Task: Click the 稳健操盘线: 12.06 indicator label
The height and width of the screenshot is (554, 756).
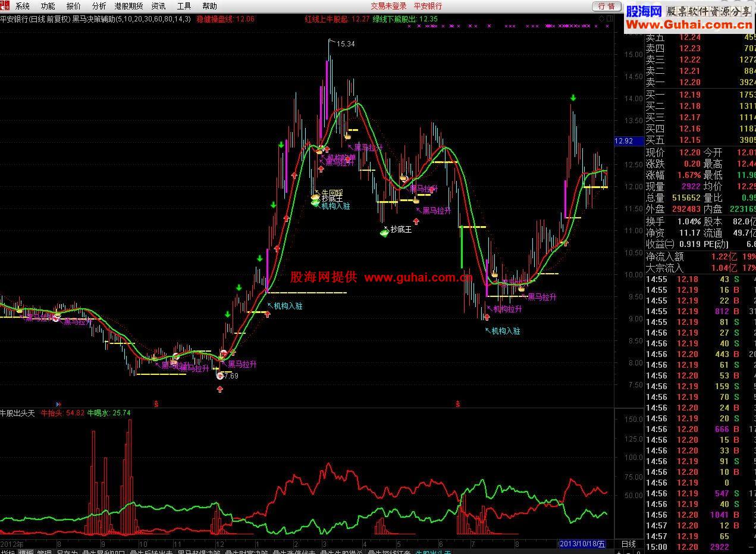Action: pyautogui.click(x=225, y=19)
